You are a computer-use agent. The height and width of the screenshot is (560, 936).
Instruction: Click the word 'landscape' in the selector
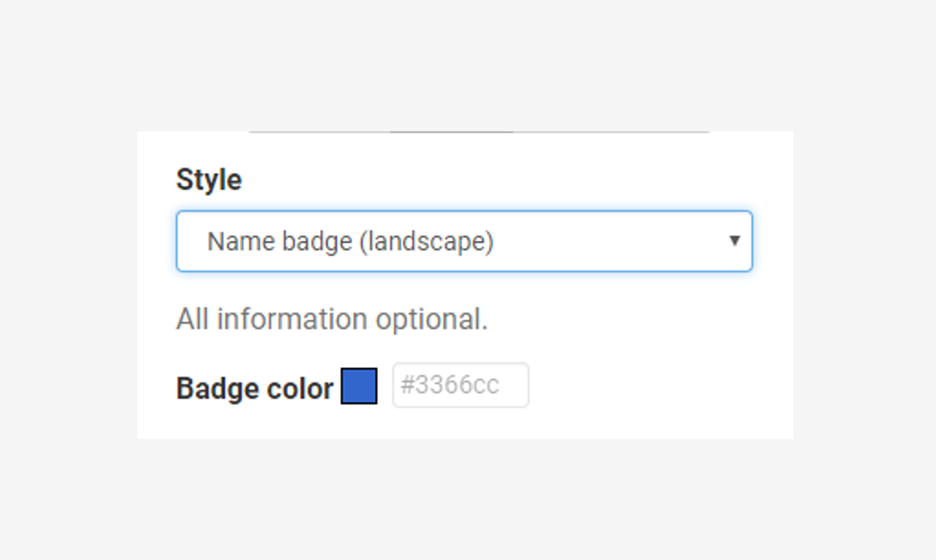[427, 242]
